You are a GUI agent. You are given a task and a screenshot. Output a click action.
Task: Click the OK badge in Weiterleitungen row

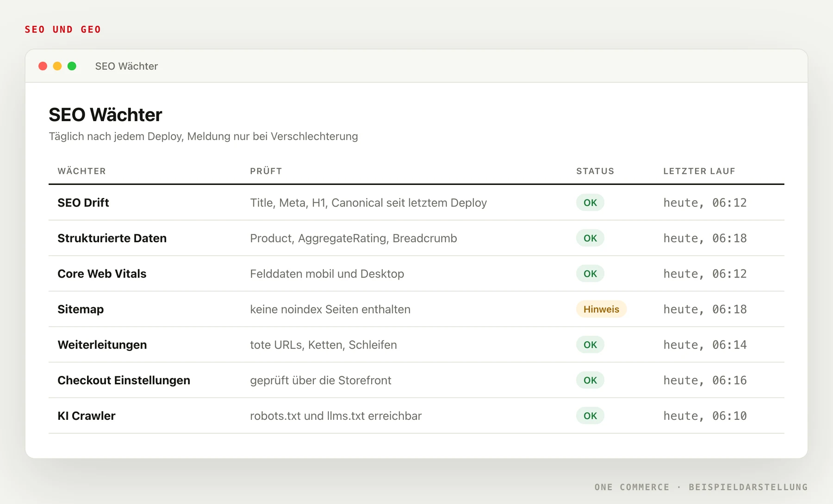[x=590, y=345]
